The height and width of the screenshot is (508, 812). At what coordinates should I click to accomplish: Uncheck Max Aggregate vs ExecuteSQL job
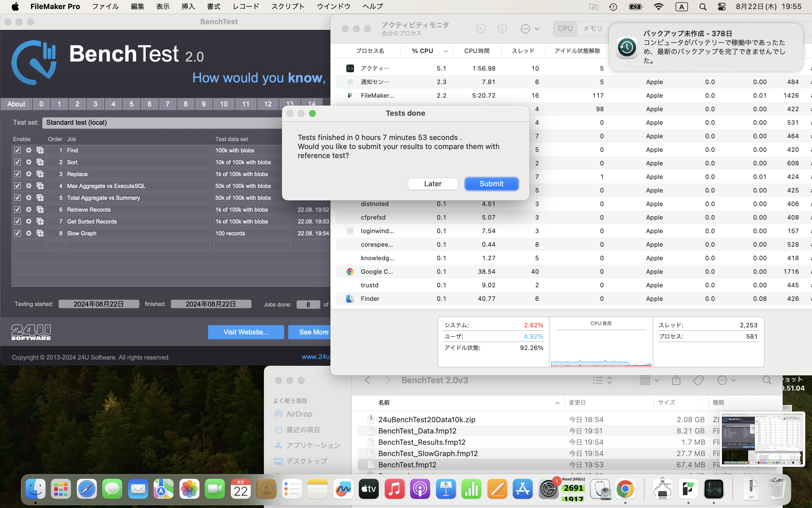coord(17,186)
